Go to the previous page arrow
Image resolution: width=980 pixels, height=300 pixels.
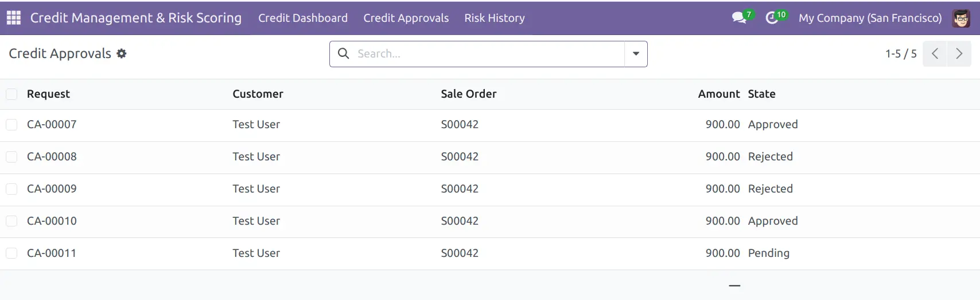tap(935, 54)
